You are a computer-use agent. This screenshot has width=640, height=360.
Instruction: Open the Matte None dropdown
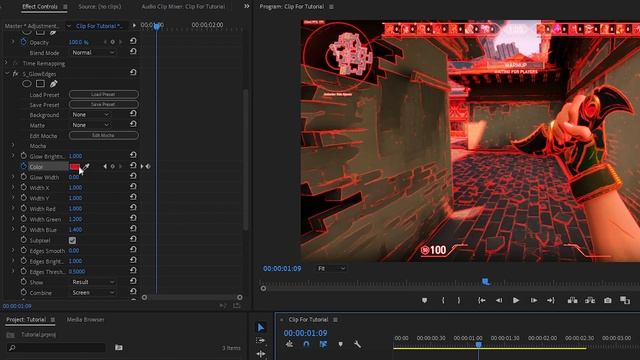90,125
